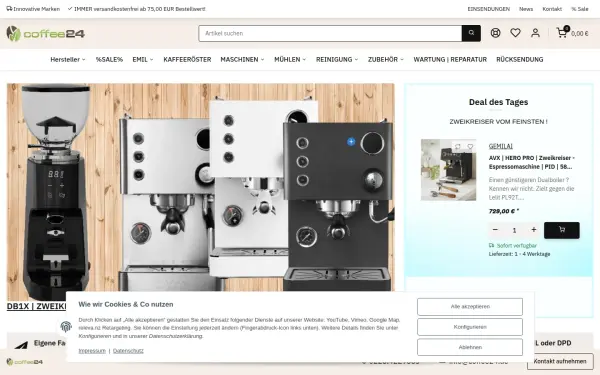Click quantity input field showing 1

514,230
